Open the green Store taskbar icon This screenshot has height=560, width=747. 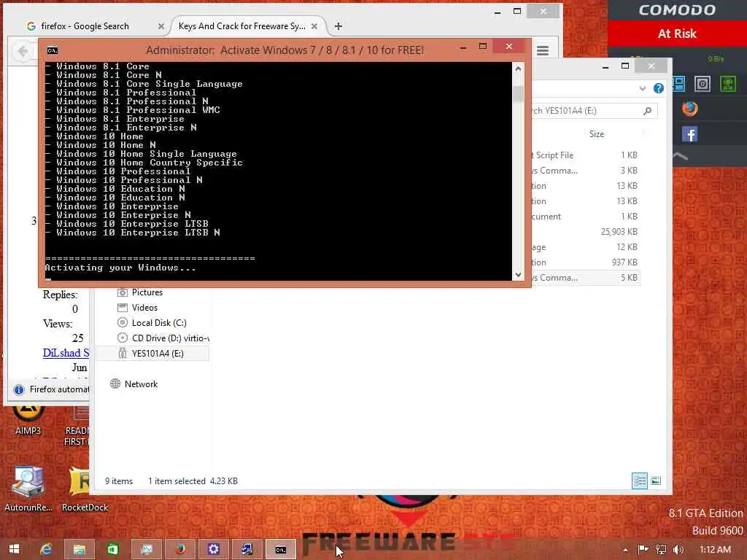point(113,549)
